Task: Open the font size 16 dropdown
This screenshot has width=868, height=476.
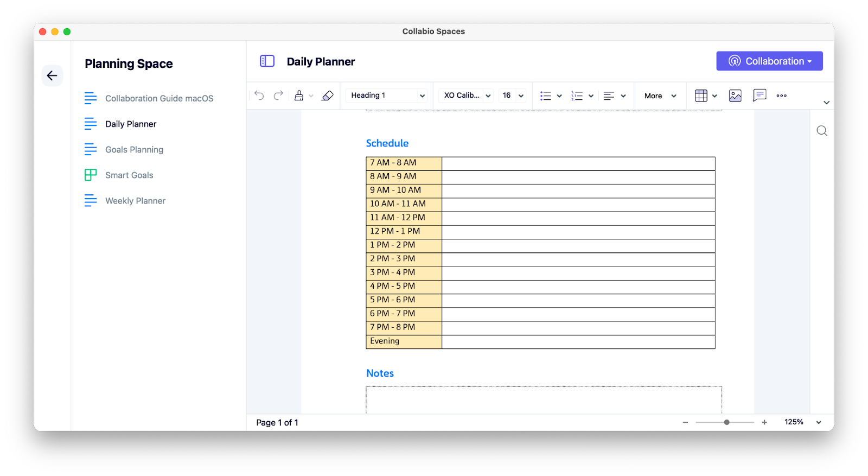Action: (x=513, y=96)
